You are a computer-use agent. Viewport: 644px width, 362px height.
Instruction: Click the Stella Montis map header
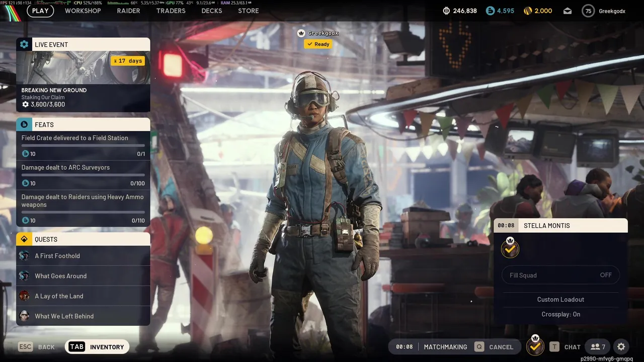560,225
